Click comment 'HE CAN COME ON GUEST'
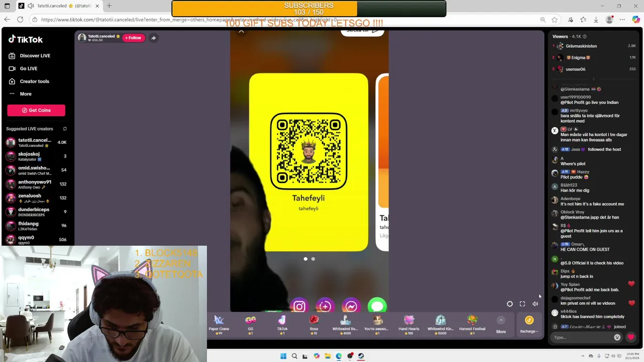This screenshot has height=362, width=644. pyautogui.click(x=585, y=249)
